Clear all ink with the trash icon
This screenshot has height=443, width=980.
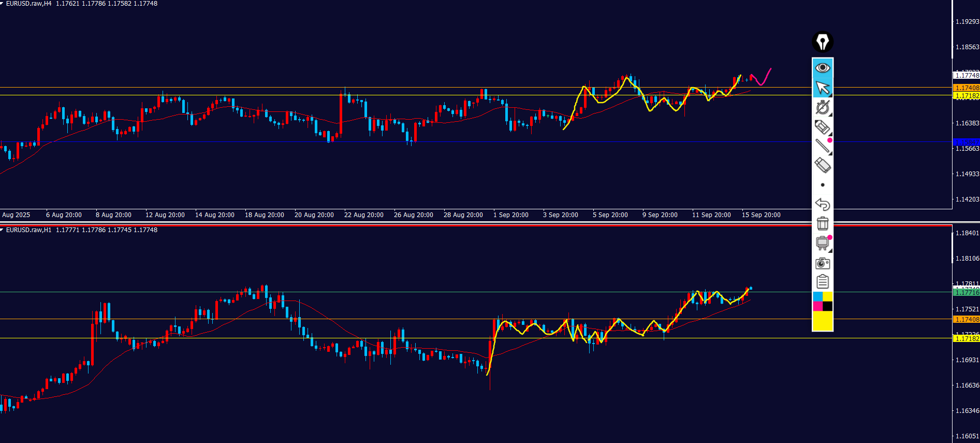click(x=822, y=223)
